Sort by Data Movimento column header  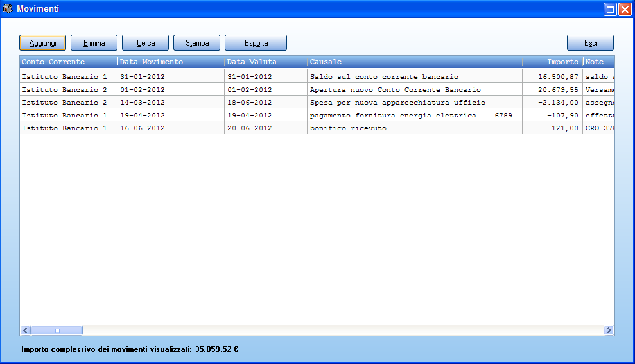pos(171,62)
